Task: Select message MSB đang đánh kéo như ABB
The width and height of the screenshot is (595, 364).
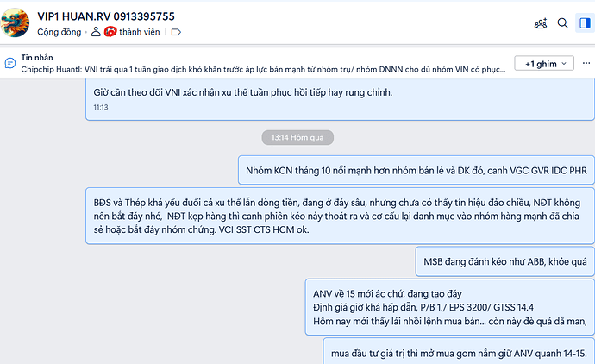Action: pyautogui.click(x=505, y=261)
